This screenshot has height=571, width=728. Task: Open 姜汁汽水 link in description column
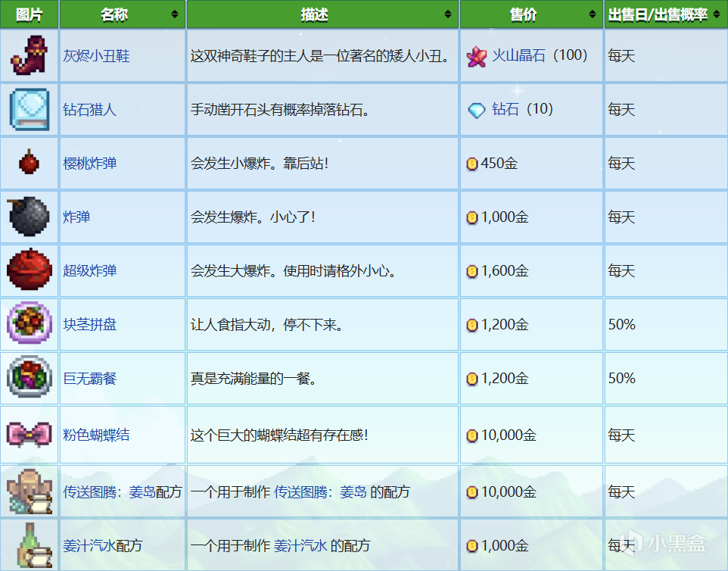coord(300,545)
